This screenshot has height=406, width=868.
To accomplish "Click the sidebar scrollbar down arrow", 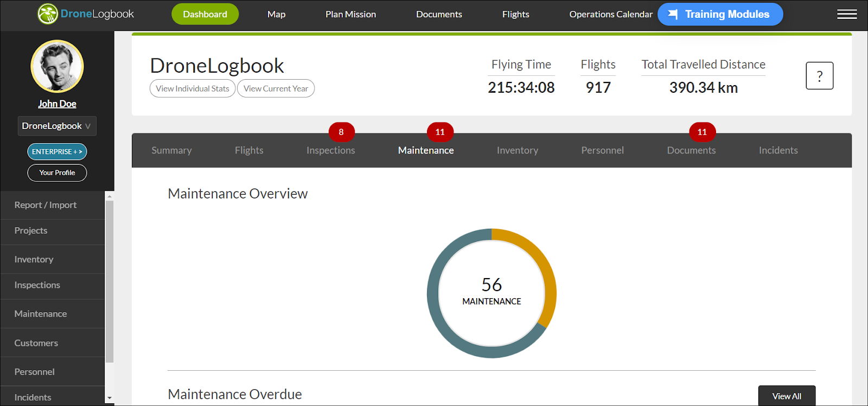I will click(x=110, y=398).
